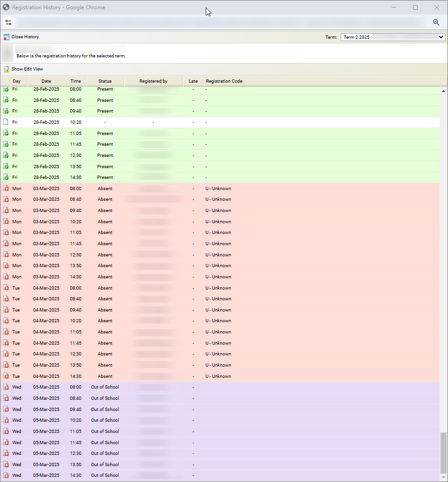Click site settings icon in address bar
Image resolution: width=448 pixels, height=482 pixels.
[8, 22]
